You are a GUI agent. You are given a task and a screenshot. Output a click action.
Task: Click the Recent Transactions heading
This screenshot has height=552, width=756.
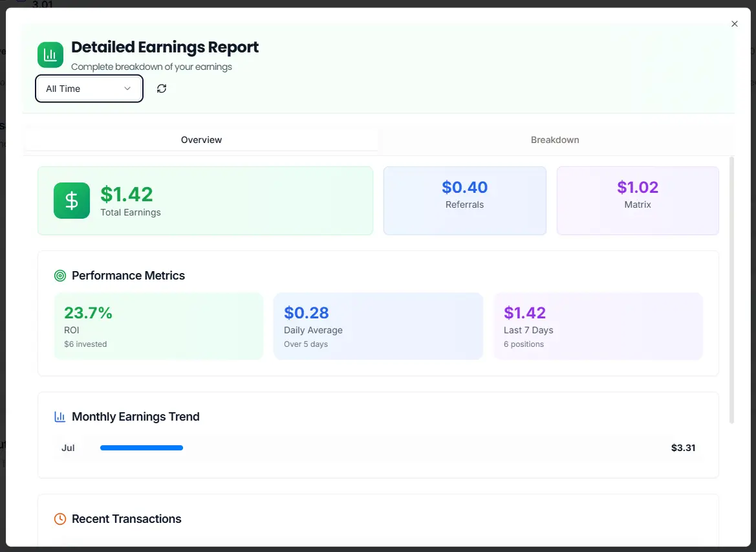click(126, 519)
